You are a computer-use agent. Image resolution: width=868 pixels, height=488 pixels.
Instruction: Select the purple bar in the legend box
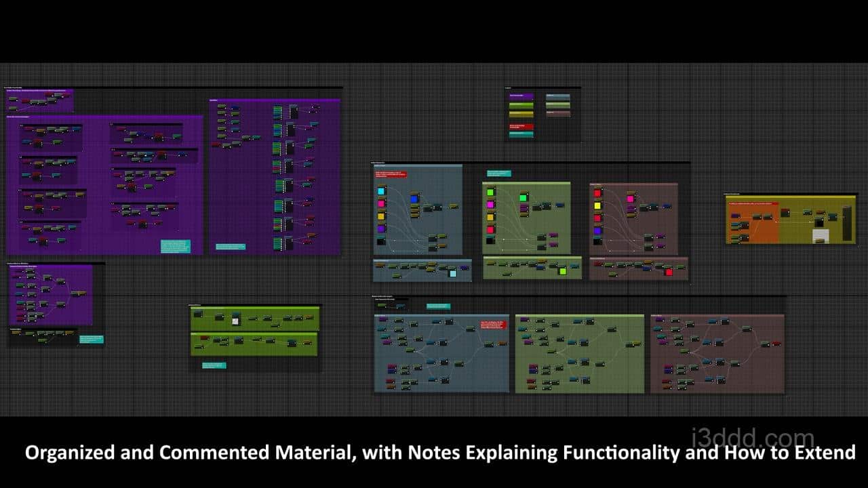tap(521, 97)
